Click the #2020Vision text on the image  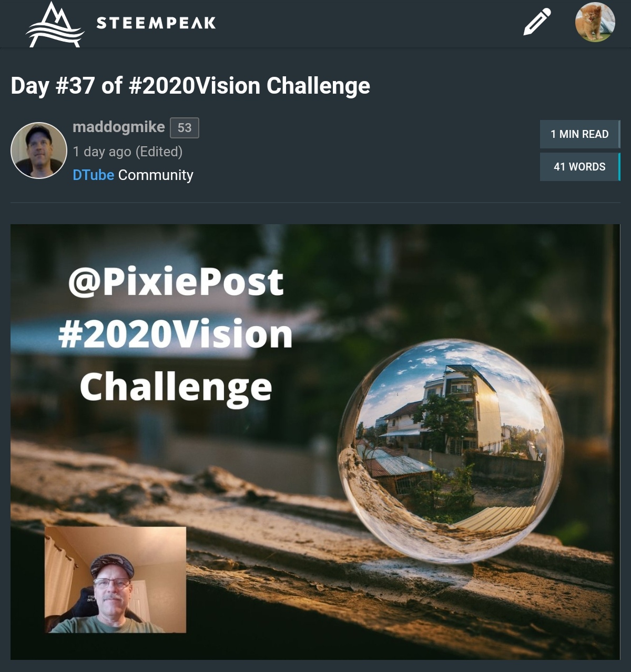point(175,334)
